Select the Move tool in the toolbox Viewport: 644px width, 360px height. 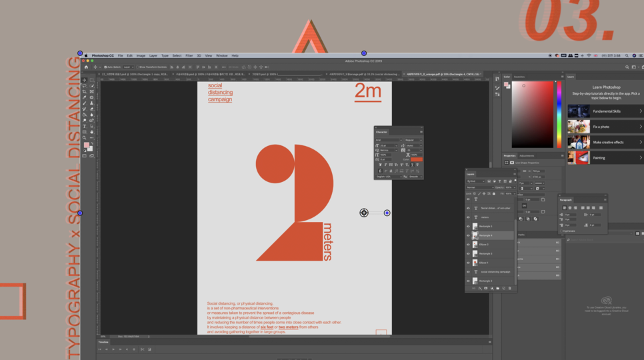(x=84, y=80)
